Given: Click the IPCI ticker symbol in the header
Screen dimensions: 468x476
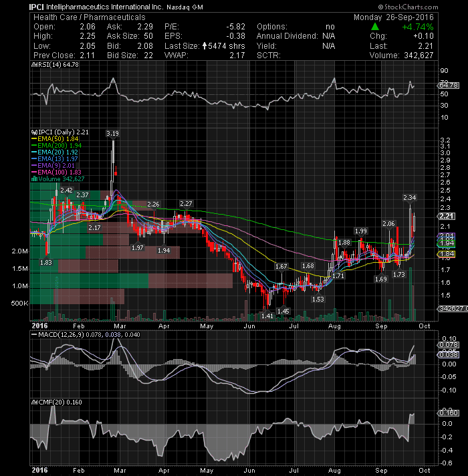Looking at the screenshot, I should 36,7.
